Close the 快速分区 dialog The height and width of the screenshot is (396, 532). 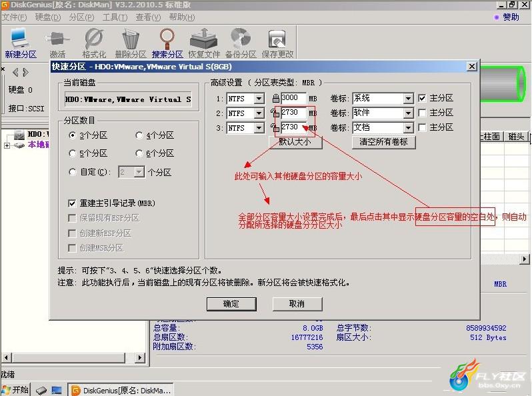coord(471,66)
